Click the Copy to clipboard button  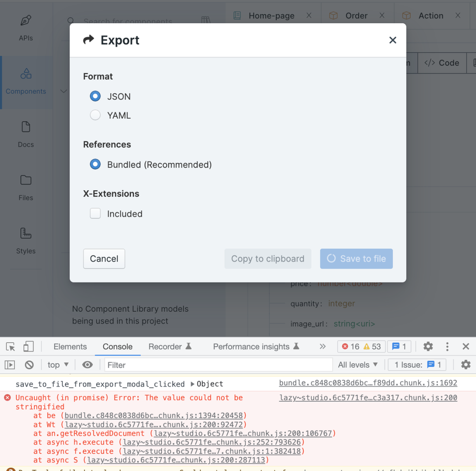(267, 259)
